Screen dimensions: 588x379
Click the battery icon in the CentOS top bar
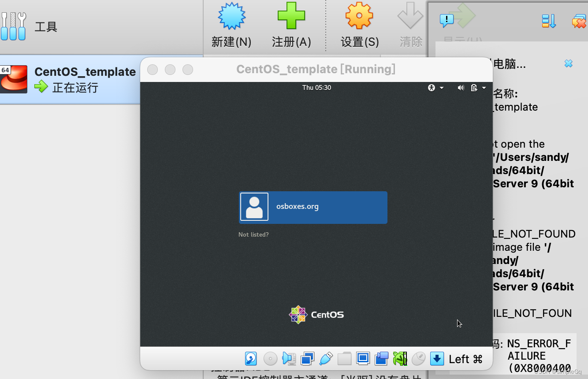474,88
